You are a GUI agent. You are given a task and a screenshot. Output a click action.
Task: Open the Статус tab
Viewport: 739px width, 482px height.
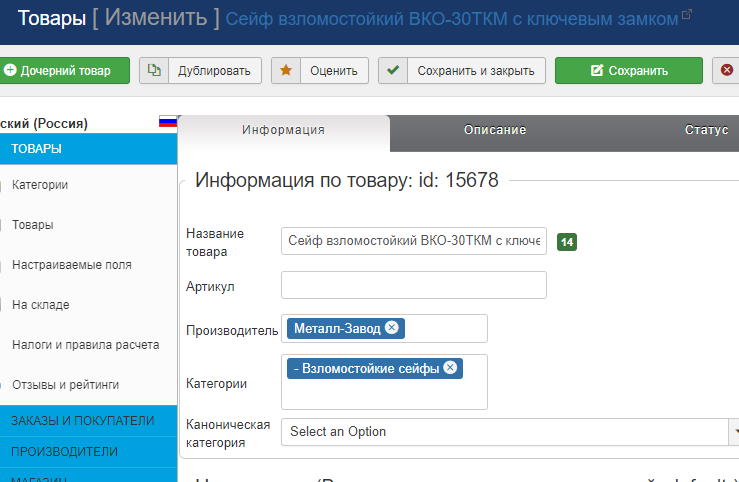[706, 130]
